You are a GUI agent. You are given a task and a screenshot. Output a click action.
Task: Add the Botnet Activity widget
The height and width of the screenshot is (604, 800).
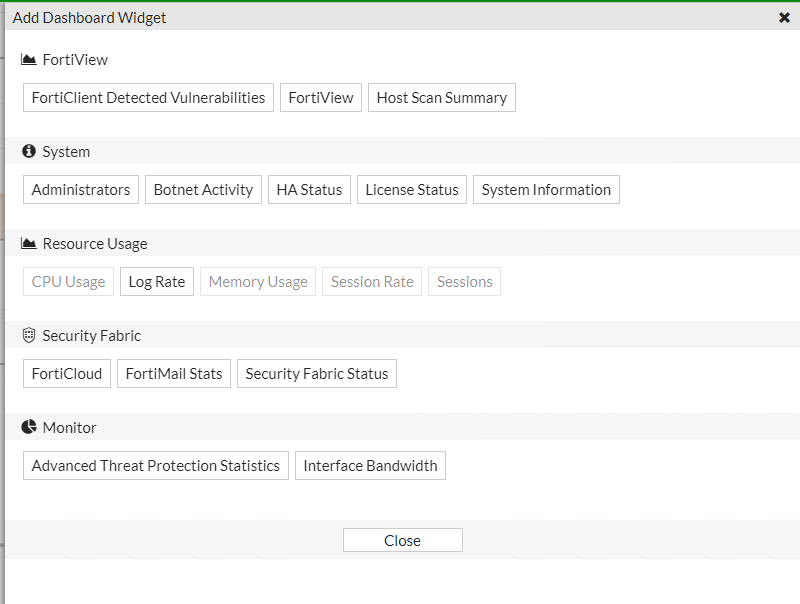pyautogui.click(x=203, y=190)
